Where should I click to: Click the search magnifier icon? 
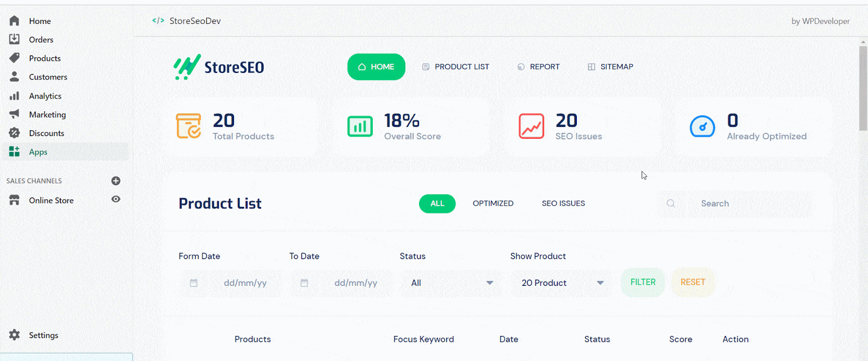point(670,203)
